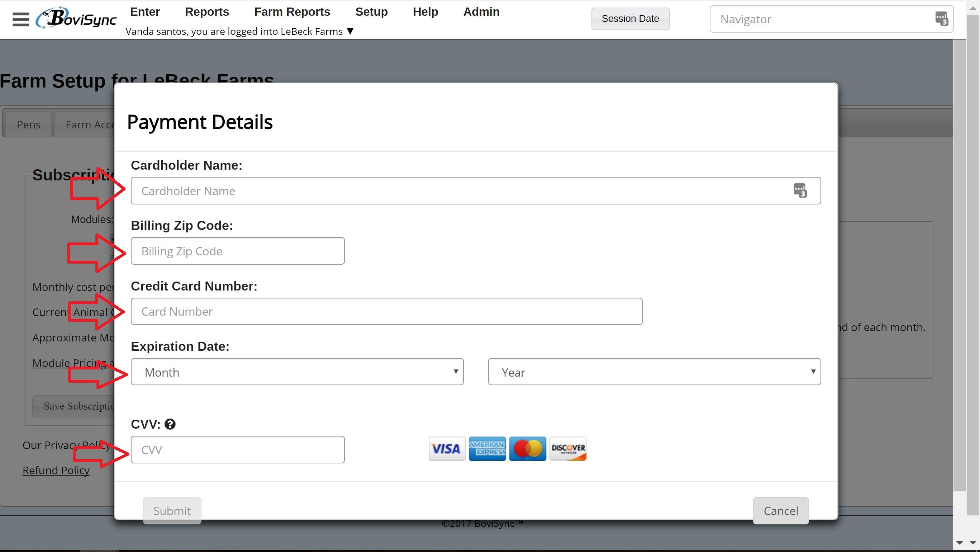
Task: Open the Farm Reports menu
Action: click(x=292, y=12)
